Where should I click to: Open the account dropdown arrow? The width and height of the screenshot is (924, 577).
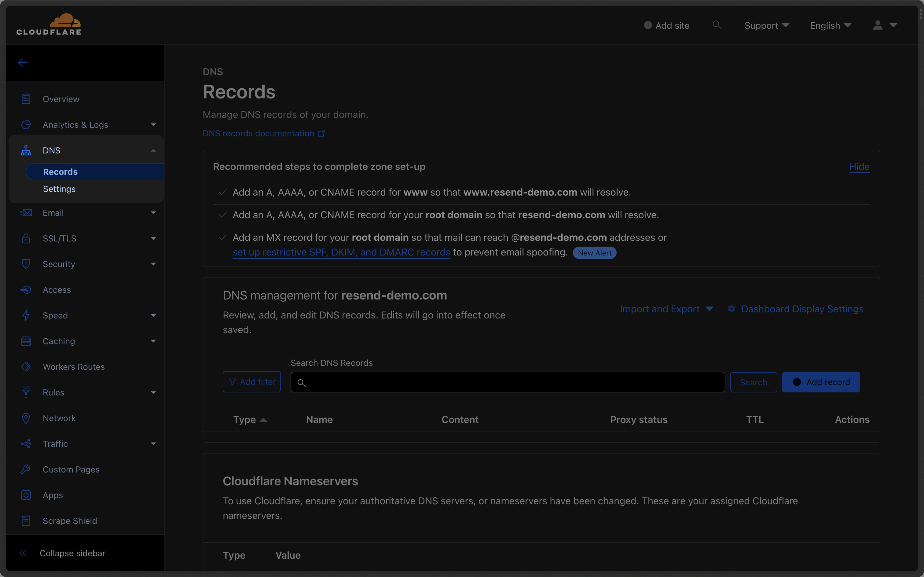click(893, 25)
